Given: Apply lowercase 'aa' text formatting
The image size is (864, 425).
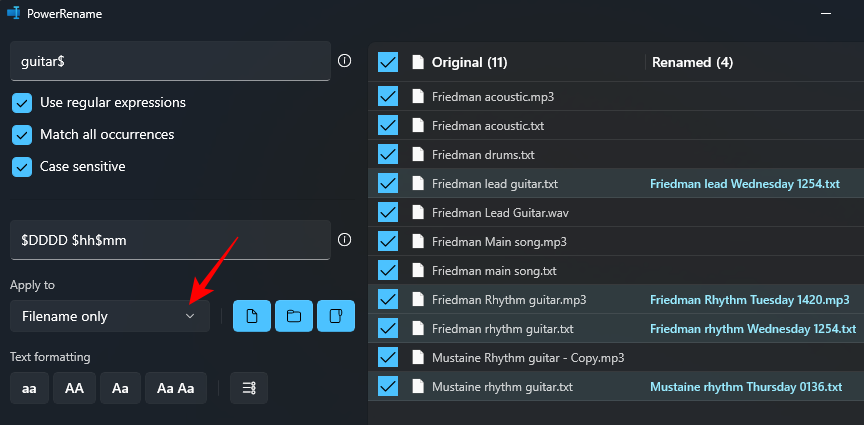Looking at the screenshot, I should pos(29,388).
